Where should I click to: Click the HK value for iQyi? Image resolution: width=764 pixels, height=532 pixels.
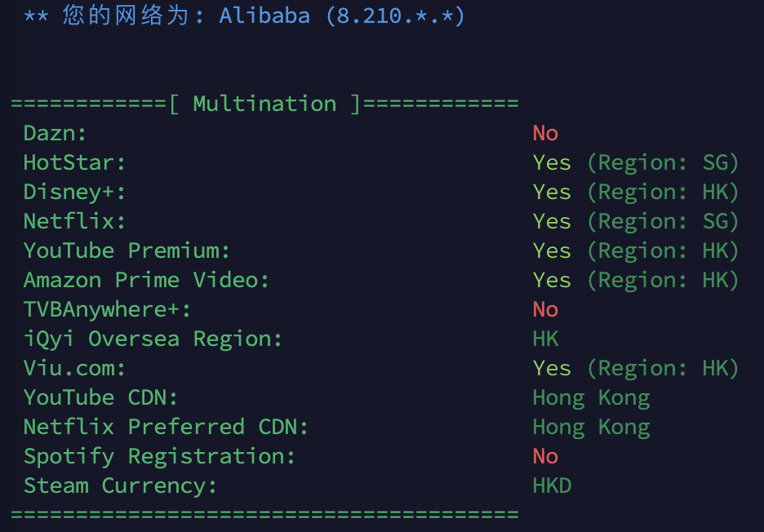[545, 339]
